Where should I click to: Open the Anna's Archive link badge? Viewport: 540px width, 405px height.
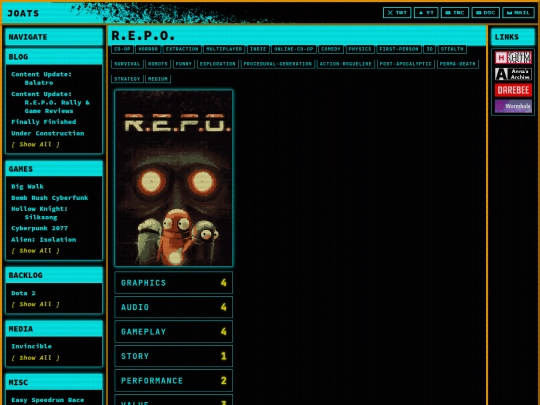513,74
